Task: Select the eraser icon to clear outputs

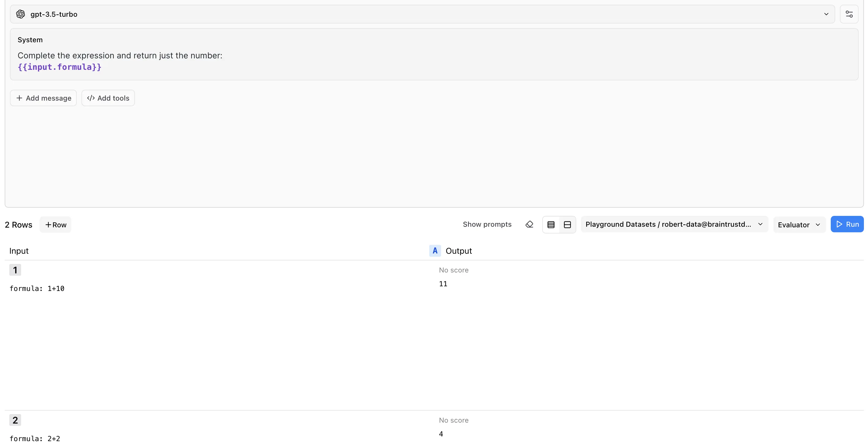Action: [529, 224]
